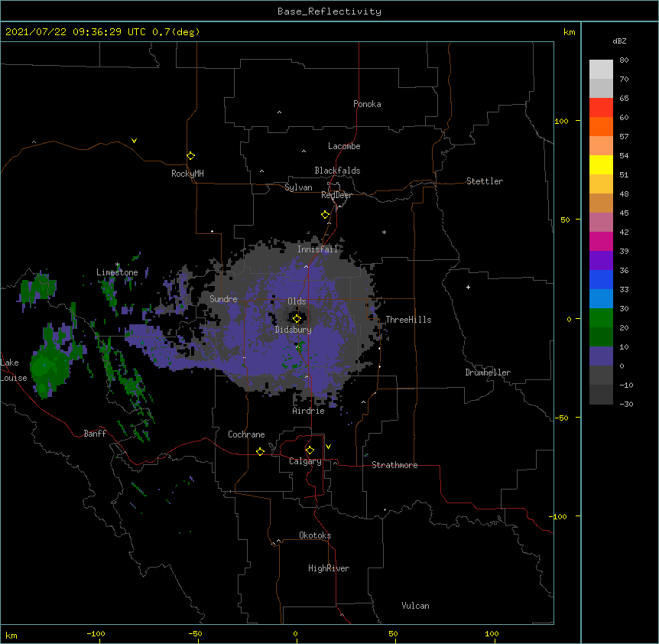Click the 100 tick on the bottom axis
Image resolution: width=659 pixels, height=644 pixels.
[492, 633]
